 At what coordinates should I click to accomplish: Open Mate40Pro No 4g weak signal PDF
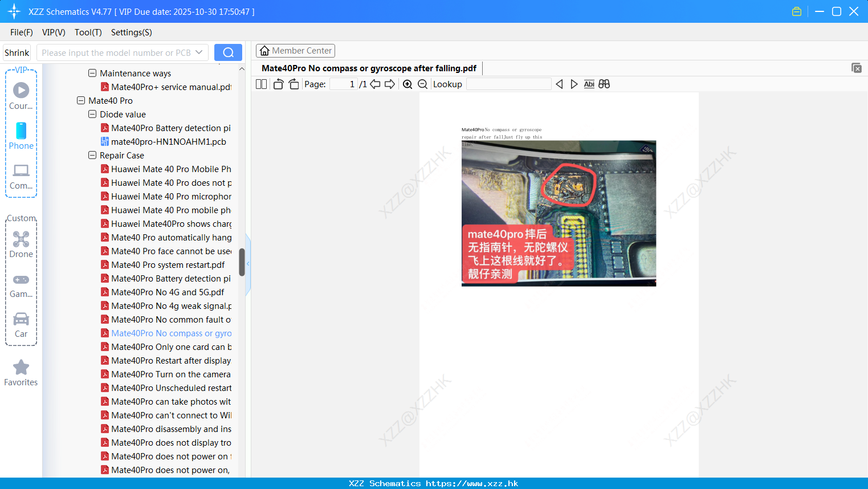(166, 305)
